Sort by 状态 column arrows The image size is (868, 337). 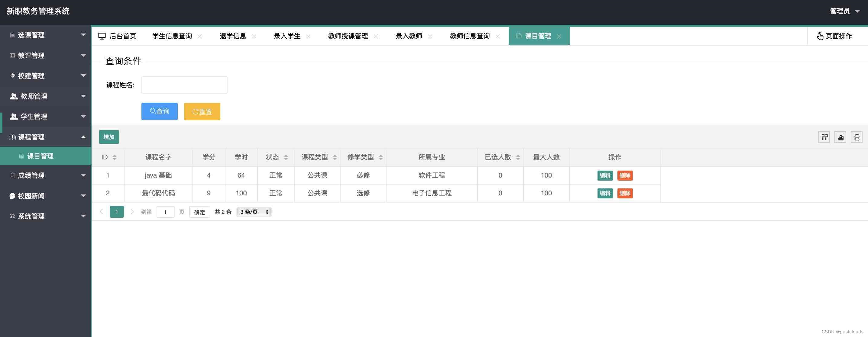[286, 157]
